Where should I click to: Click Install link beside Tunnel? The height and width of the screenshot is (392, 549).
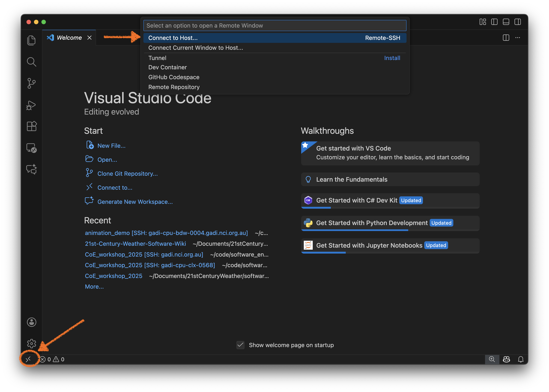pyautogui.click(x=392, y=58)
